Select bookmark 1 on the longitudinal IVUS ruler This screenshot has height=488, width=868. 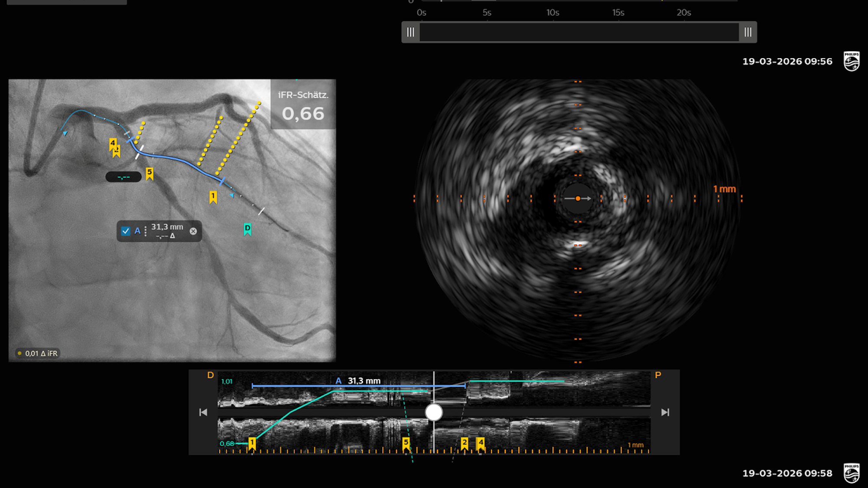(x=252, y=442)
